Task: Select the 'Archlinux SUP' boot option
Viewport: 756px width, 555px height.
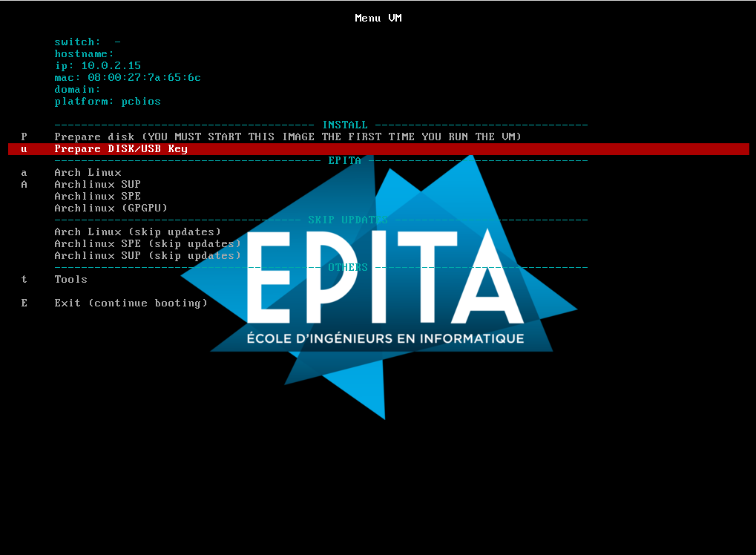Action: tap(97, 184)
